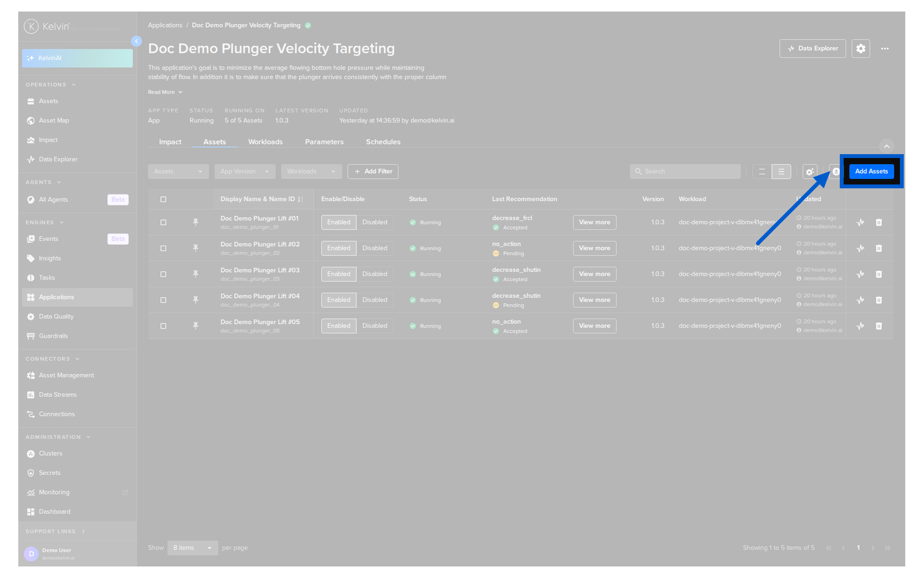Set Doc Demo Plunger Lift #01 to Disabled
The width and height of the screenshot is (924, 578).
click(x=374, y=223)
